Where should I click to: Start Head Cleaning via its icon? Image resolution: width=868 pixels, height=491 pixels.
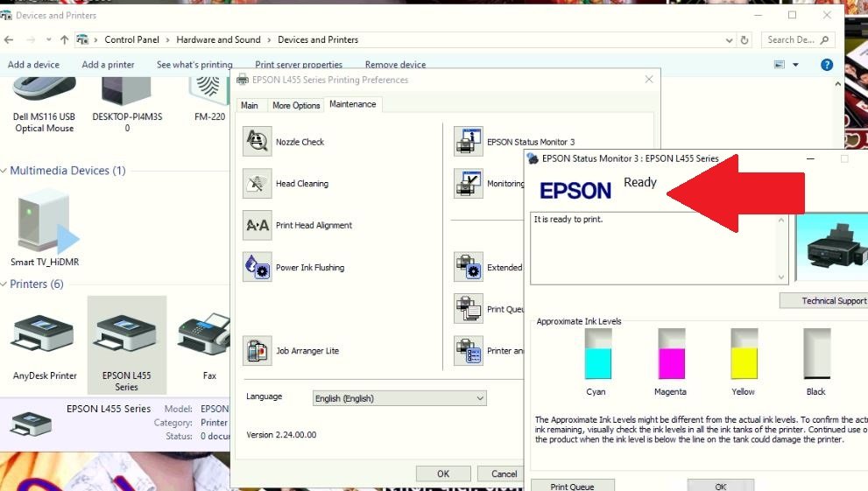[257, 183]
